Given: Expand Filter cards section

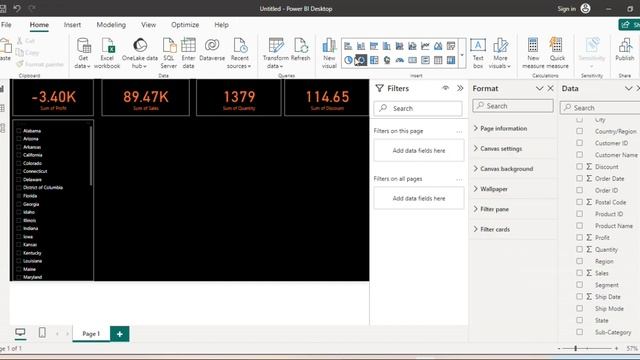Looking at the screenshot, I should coord(495,229).
